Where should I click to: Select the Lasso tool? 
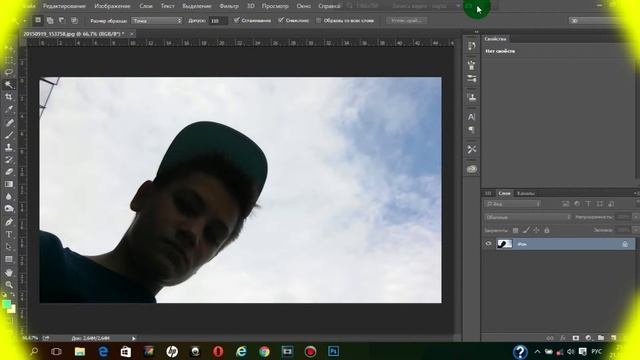click(9, 72)
